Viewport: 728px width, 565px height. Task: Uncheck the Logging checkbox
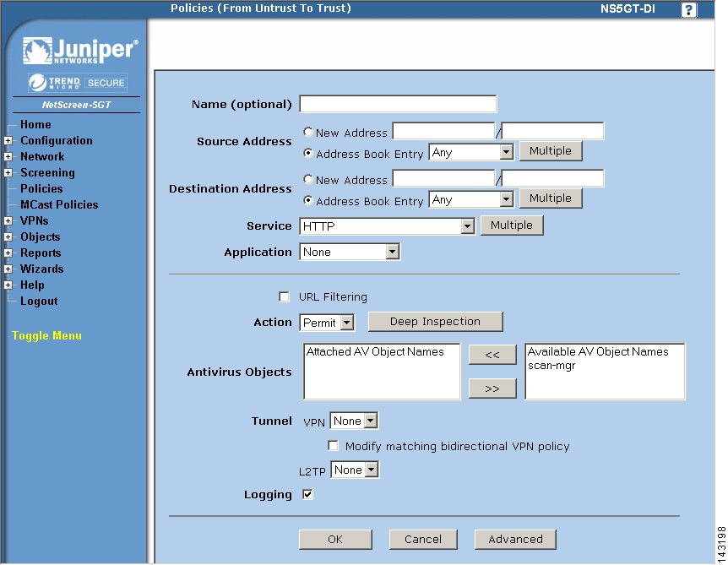[307, 494]
